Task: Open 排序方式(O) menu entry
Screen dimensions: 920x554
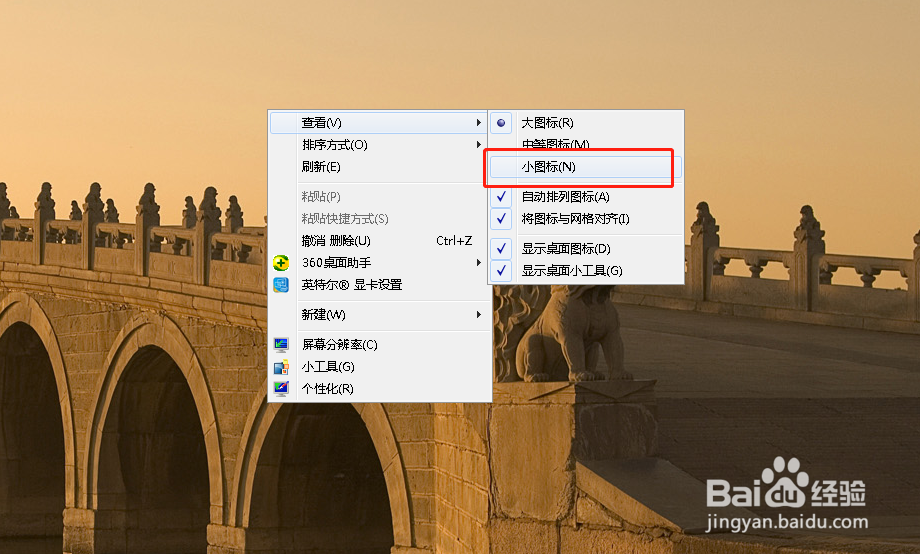Action: pyautogui.click(x=379, y=144)
